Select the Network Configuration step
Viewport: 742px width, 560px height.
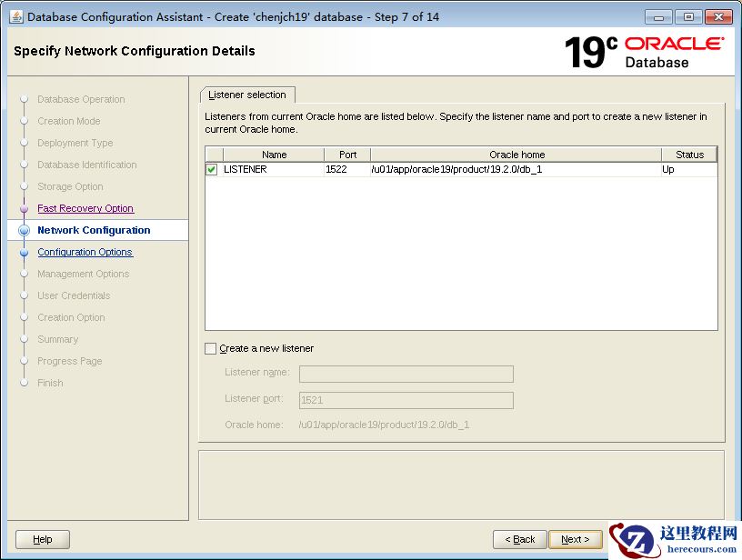tap(94, 230)
